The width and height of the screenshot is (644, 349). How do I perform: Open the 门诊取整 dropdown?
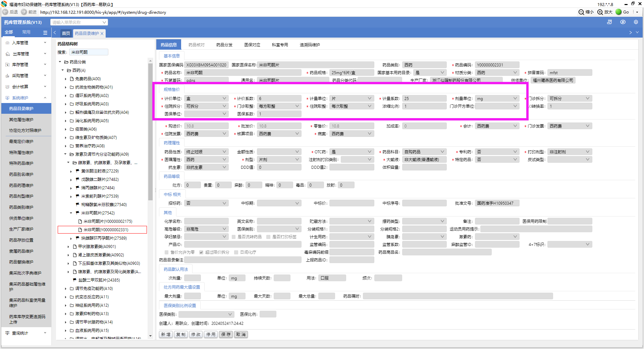279,106
